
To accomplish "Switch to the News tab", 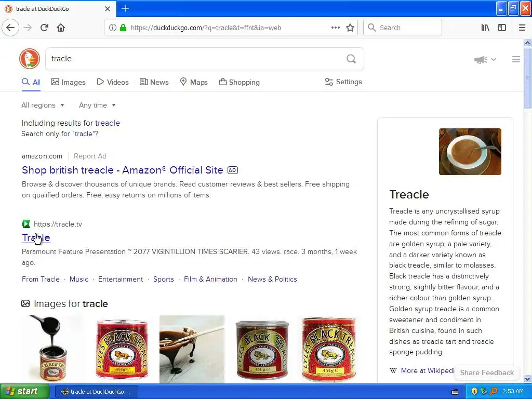I will coord(154,82).
